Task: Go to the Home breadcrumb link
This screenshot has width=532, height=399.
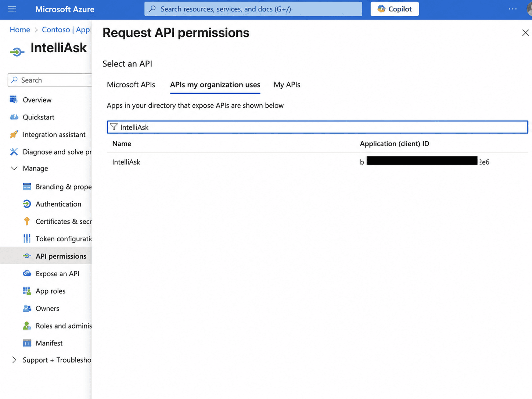Action: pos(20,30)
